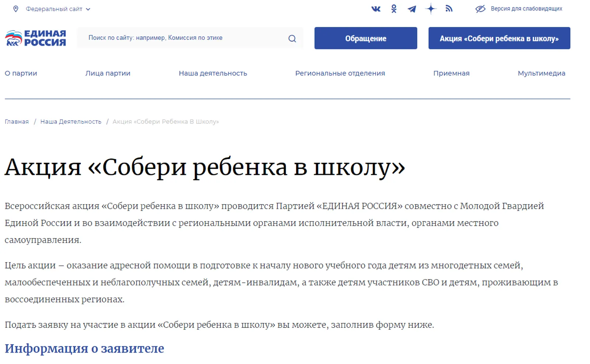Image resolution: width=590 pixels, height=364 pixels.
Task: Open the Лица партии menu
Action: pyautogui.click(x=108, y=73)
